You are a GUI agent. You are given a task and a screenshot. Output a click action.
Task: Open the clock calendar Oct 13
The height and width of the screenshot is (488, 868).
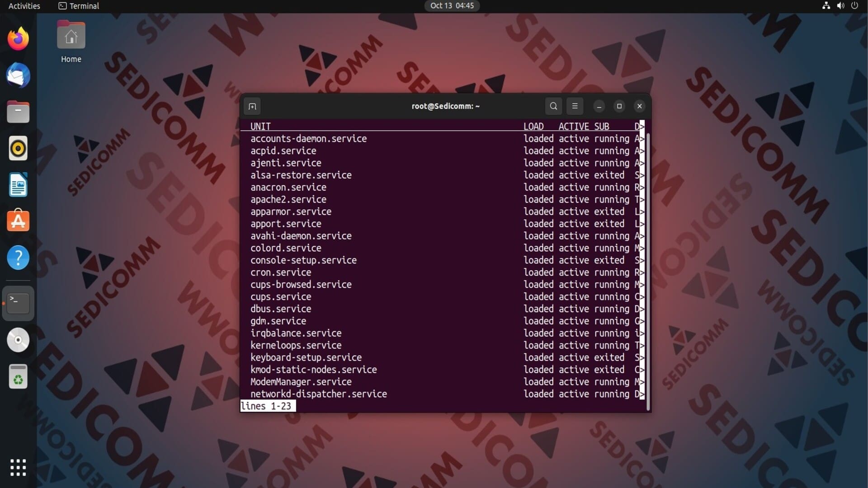coord(452,6)
